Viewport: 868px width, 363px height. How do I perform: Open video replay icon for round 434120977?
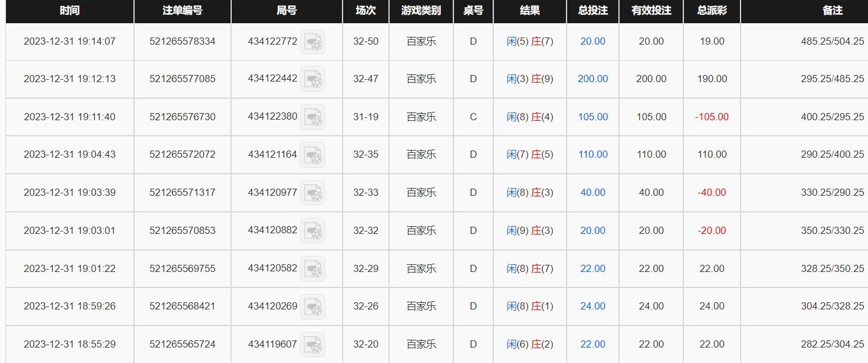point(313,193)
